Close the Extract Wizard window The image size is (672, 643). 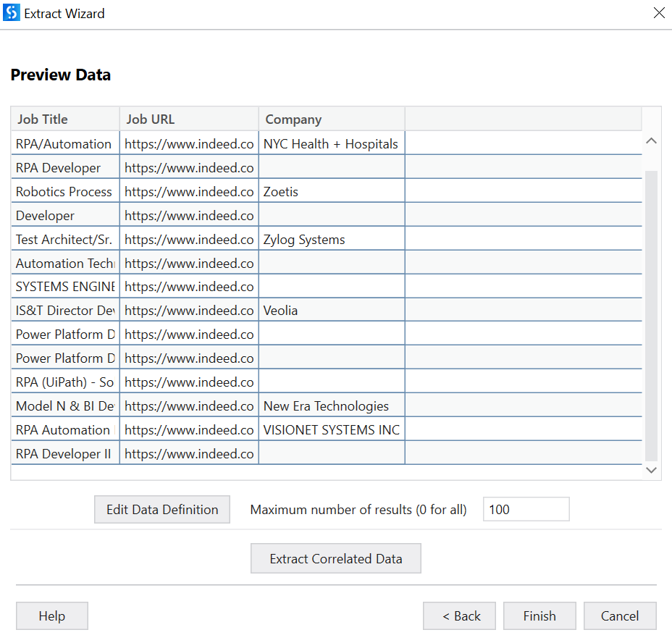tap(659, 13)
